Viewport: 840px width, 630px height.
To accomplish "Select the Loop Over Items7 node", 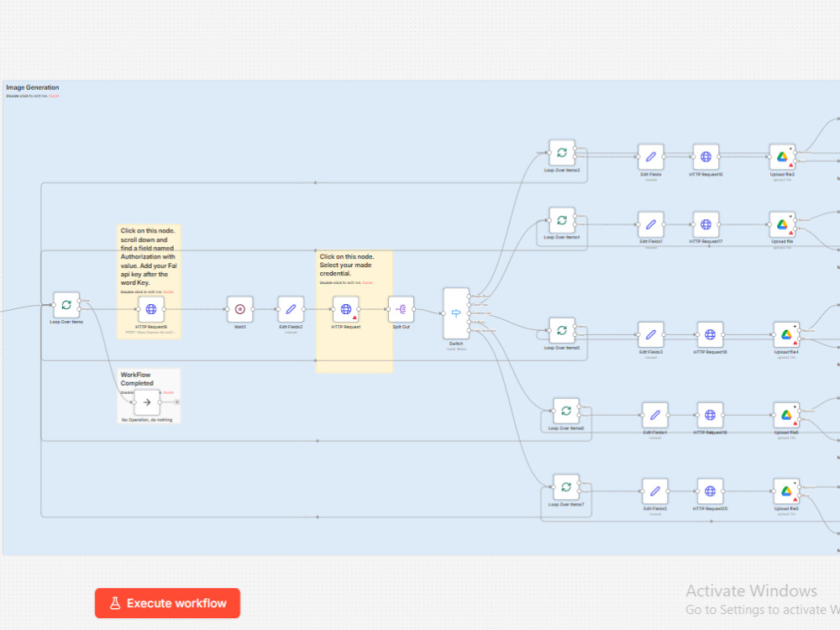I will click(x=566, y=487).
